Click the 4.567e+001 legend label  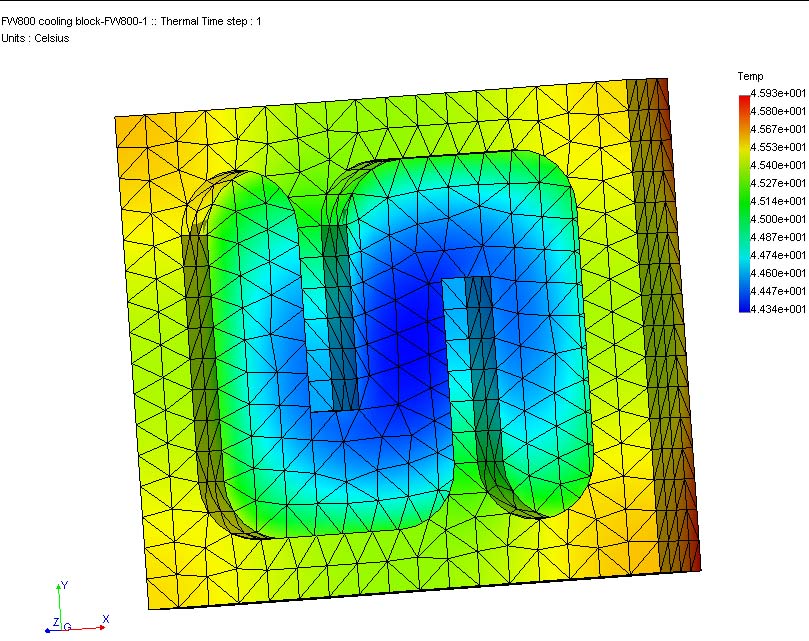point(778,129)
